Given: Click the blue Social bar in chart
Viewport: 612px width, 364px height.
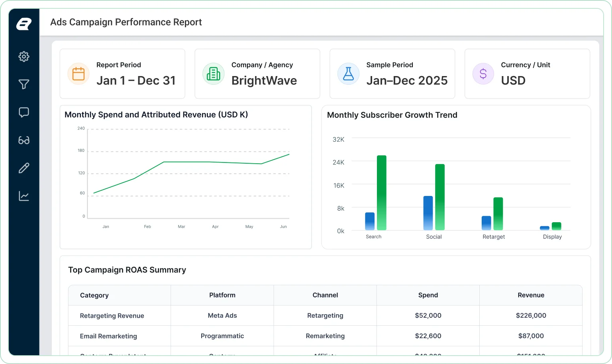Looking at the screenshot, I should click(428, 213).
